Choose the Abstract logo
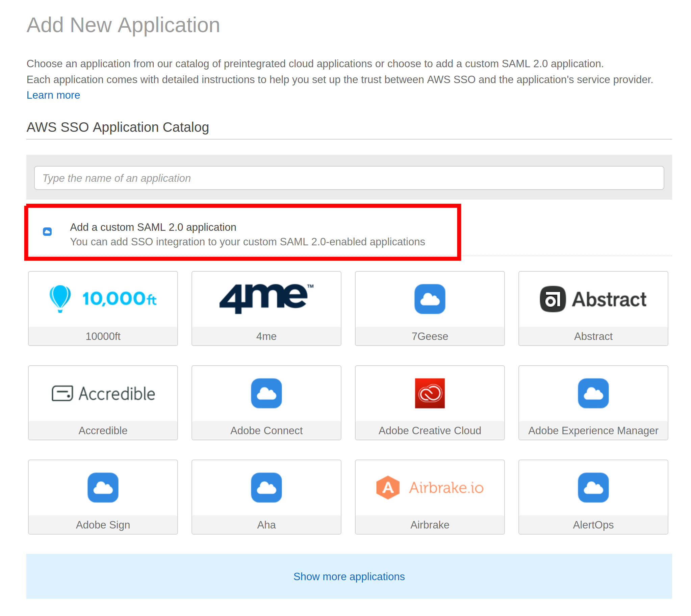Viewport: 691px width, 616px height. (x=593, y=299)
